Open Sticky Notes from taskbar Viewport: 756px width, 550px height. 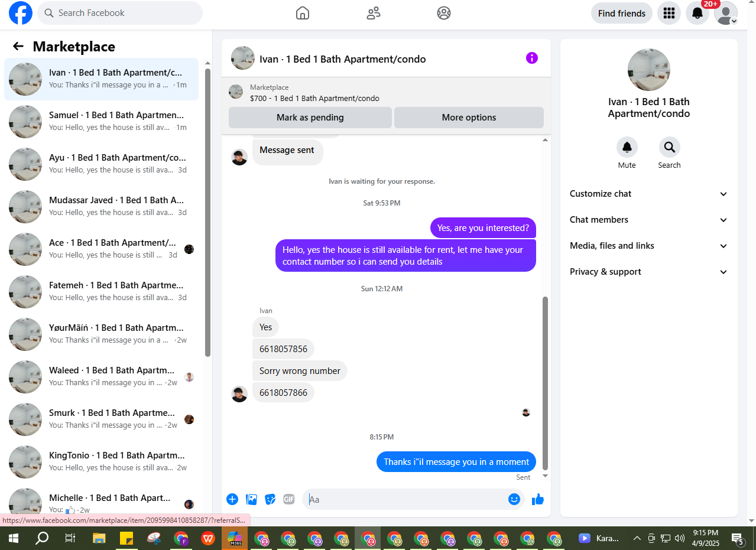pos(126,538)
